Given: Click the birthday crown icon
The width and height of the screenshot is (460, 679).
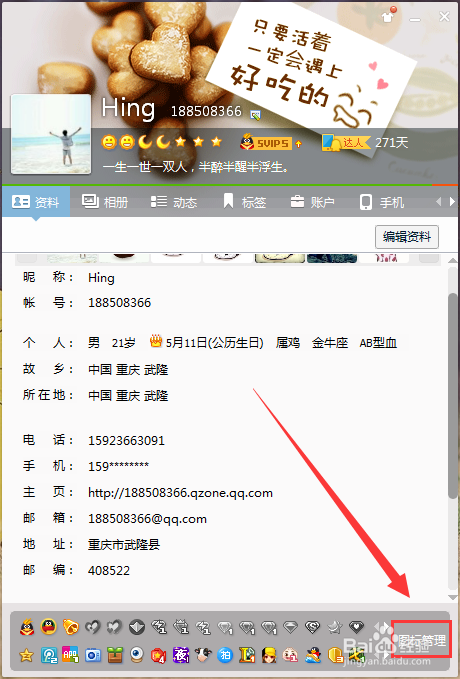Looking at the screenshot, I should pos(156,342).
